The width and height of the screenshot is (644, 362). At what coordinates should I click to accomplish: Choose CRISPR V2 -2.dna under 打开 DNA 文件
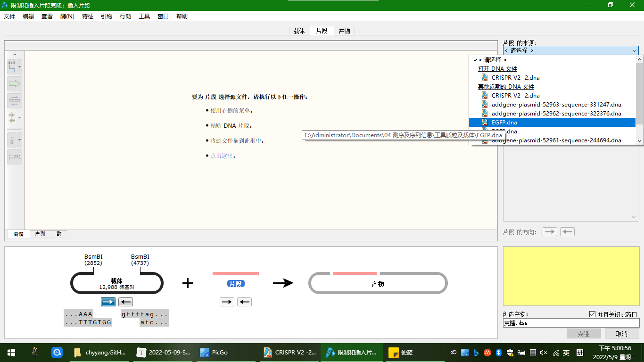click(553, 77)
